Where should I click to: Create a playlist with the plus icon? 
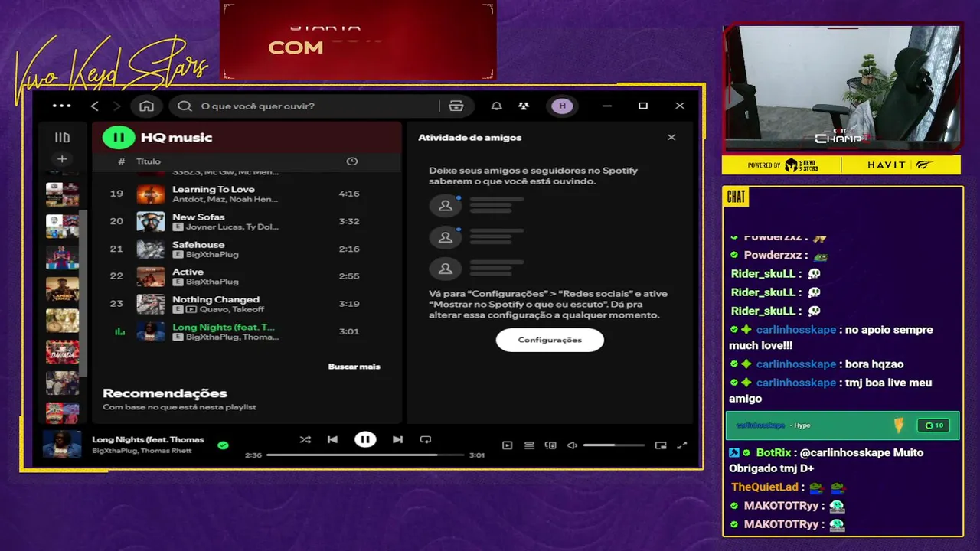pyautogui.click(x=62, y=159)
